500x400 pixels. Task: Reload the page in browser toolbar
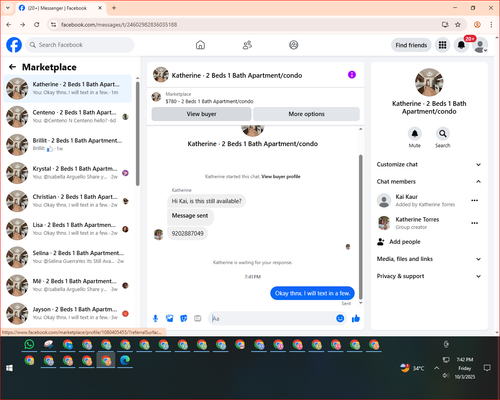pyautogui.click(x=37, y=24)
